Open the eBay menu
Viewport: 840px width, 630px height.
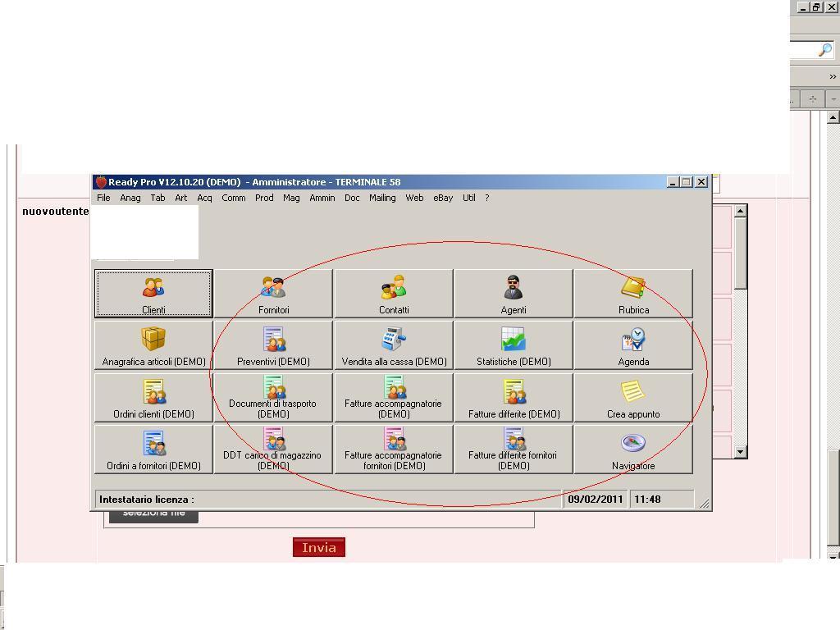click(443, 198)
